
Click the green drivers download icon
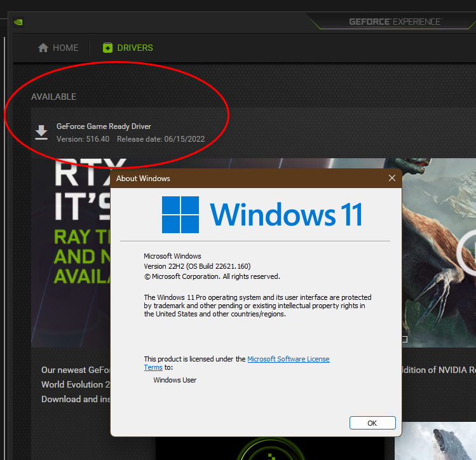107,48
